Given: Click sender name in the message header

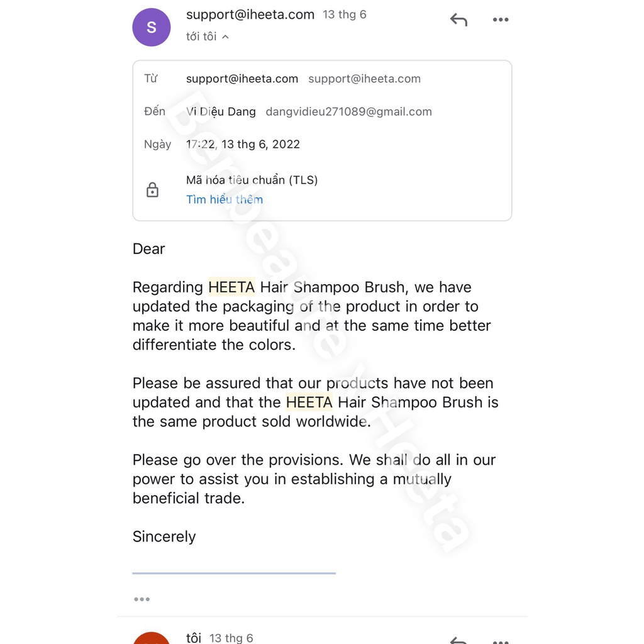Looking at the screenshot, I should [x=250, y=14].
